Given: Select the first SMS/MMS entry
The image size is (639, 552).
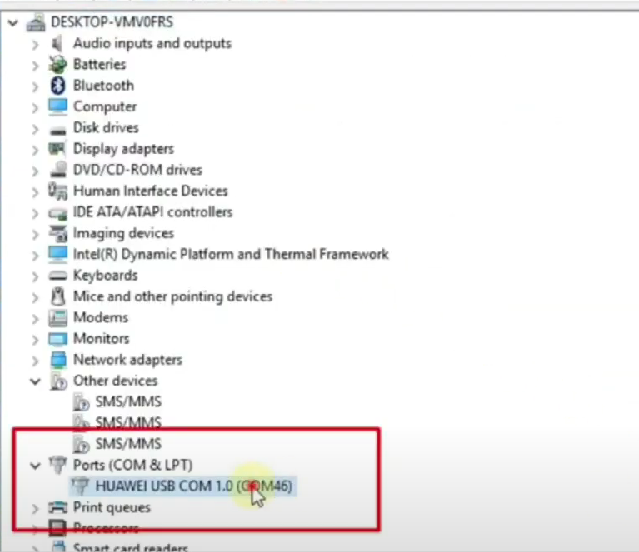Looking at the screenshot, I should tap(129, 402).
